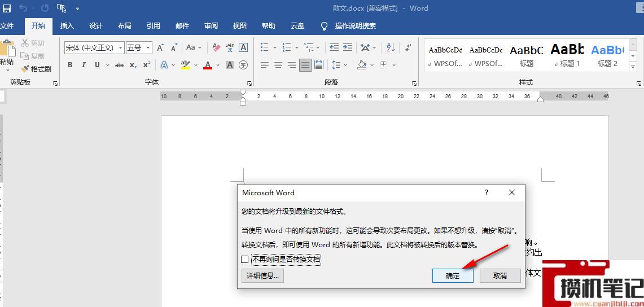This screenshot has width=644, height=307.
Task: Decrease paragraph indent
Action: pos(334,47)
